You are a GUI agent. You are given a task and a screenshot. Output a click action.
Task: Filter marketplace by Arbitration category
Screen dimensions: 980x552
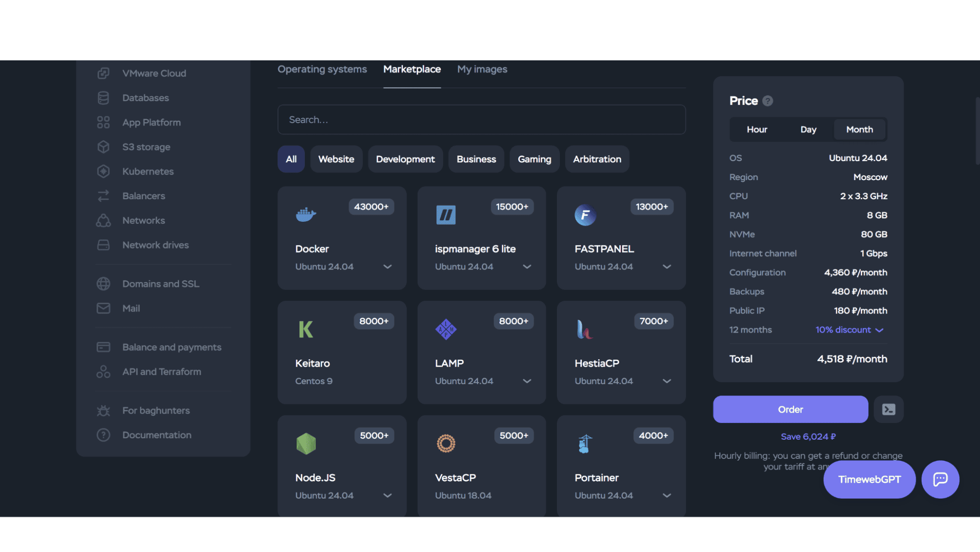(597, 159)
